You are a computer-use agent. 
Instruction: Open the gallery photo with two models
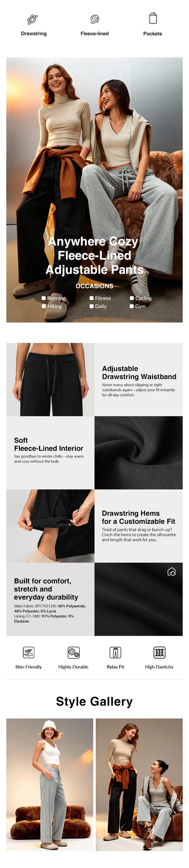tap(139, 785)
